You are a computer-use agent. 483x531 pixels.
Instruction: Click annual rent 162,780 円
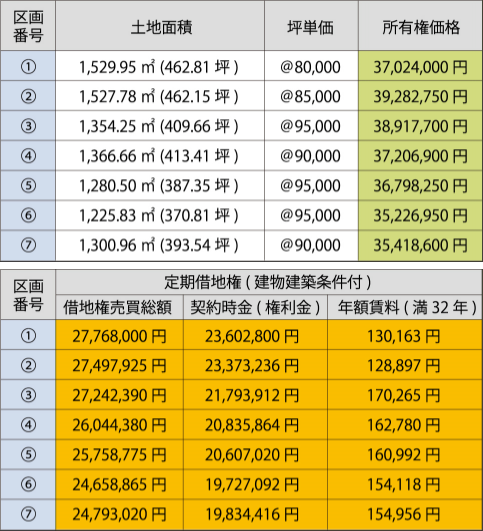(405, 424)
